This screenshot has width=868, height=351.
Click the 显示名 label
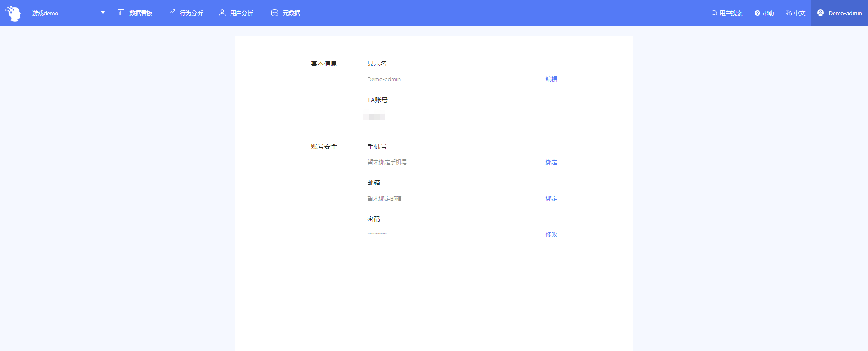coord(377,64)
